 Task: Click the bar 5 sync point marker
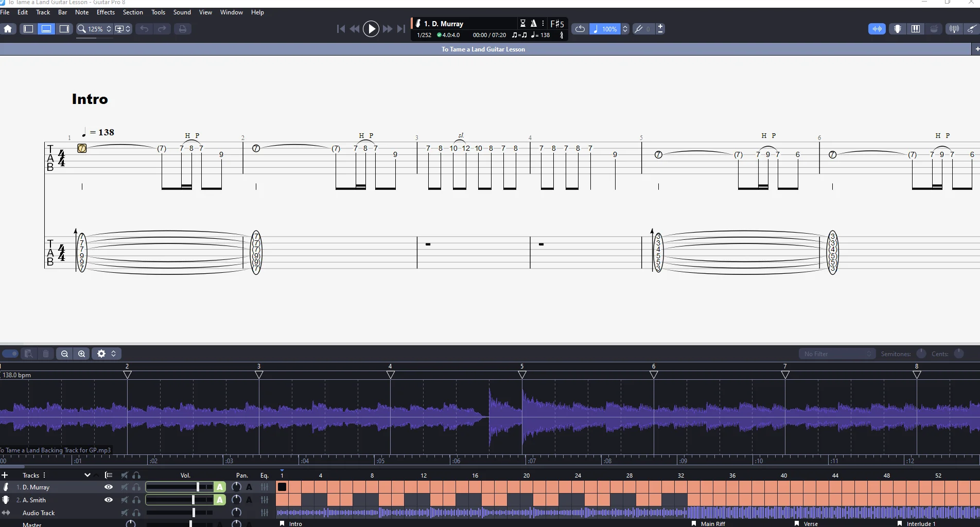click(522, 375)
